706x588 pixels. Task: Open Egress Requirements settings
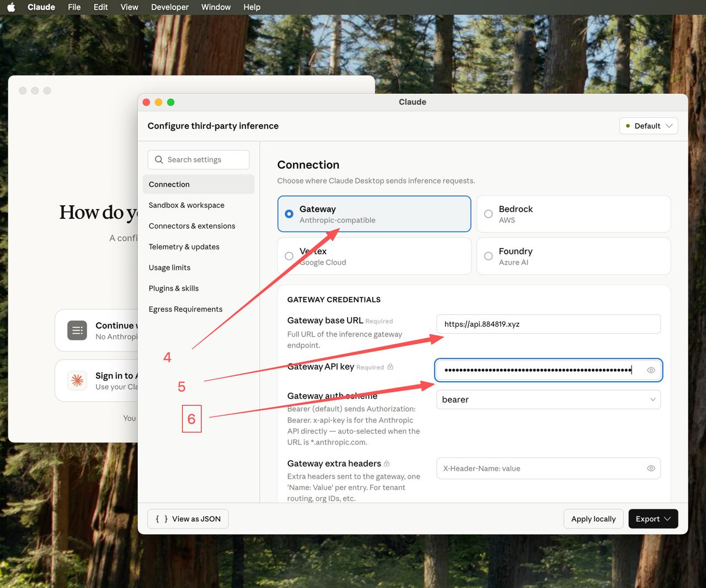click(199, 309)
